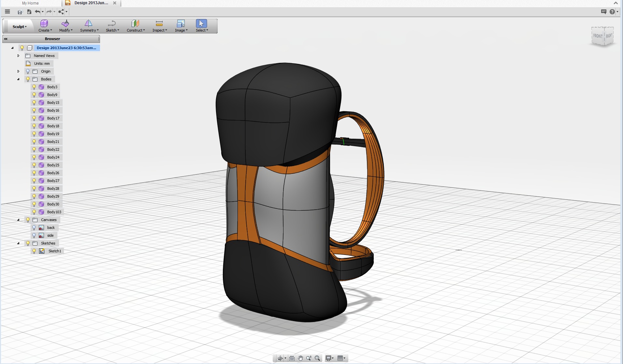623x364 pixels.
Task: Toggle Sketch1 visibility bulb
Action: 34,251
